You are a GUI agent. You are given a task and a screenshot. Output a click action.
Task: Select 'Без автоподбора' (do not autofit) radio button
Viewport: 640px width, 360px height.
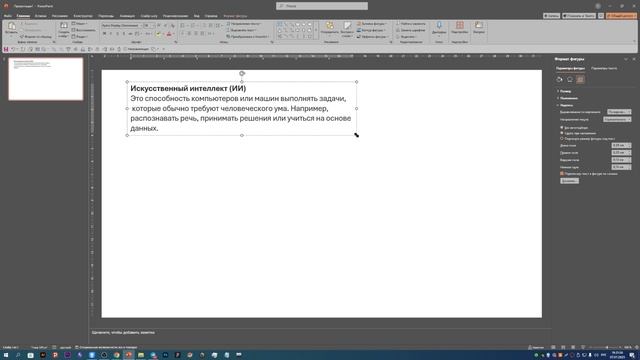point(562,128)
